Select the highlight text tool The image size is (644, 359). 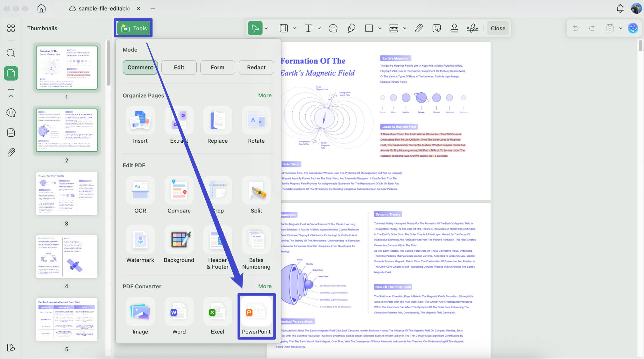click(284, 28)
